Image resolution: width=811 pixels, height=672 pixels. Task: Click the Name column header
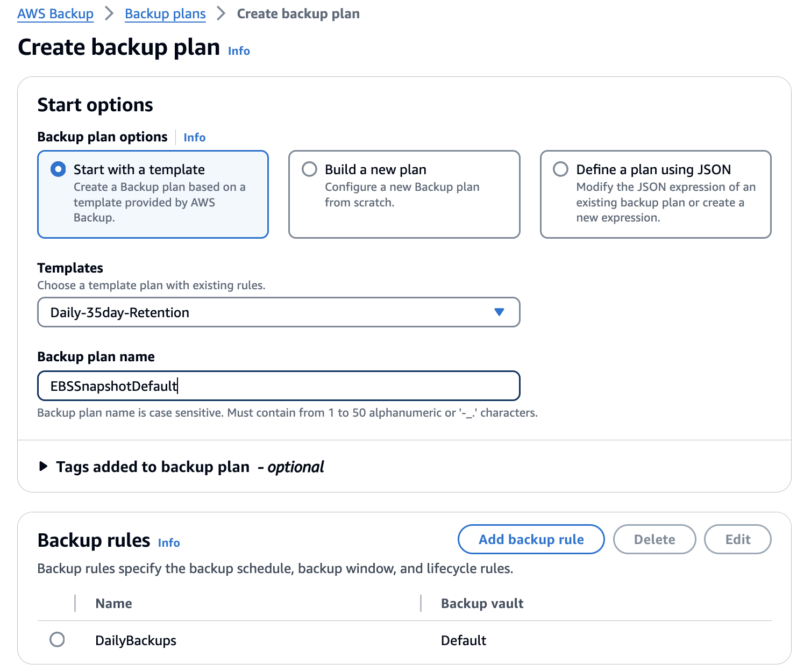(x=113, y=603)
